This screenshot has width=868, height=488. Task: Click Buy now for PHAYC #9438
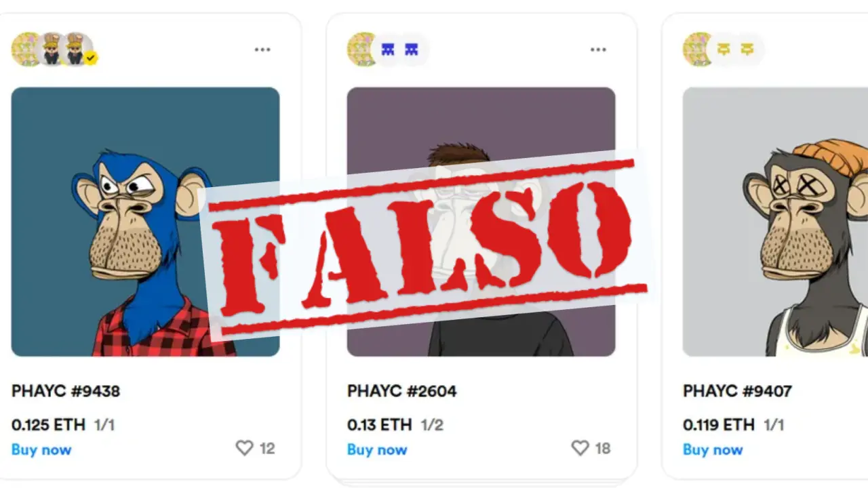pyautogui.click(x=41, y=449)
